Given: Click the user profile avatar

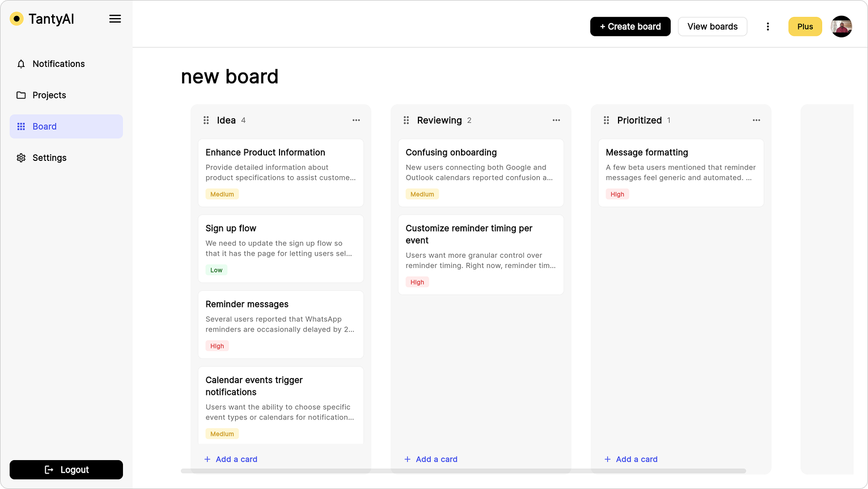Looking at the screenshot, I should pos(841,27).
